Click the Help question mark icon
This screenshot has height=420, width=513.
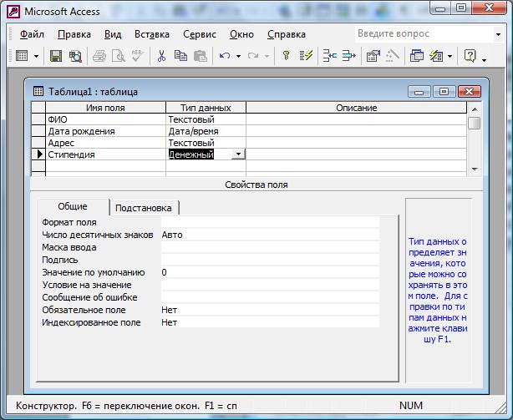[x=470, y=56]
